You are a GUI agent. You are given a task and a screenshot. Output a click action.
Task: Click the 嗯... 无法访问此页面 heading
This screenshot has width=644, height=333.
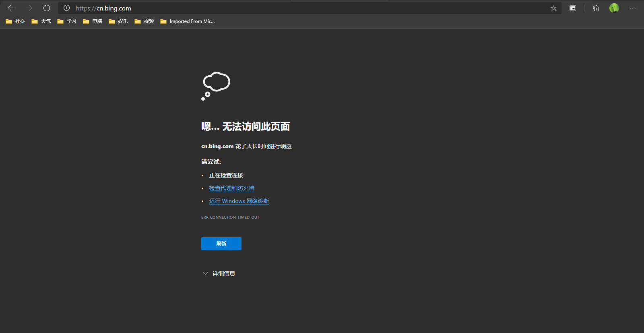[246, 126]
